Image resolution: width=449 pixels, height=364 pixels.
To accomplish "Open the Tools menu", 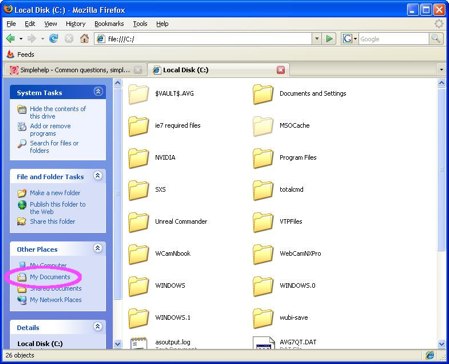I will pos(140,24).
